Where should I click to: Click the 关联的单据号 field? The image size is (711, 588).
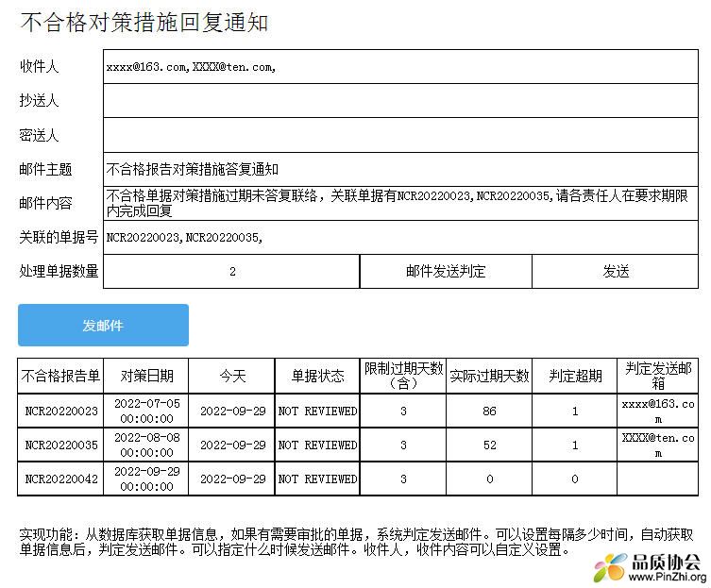[400, 237]
